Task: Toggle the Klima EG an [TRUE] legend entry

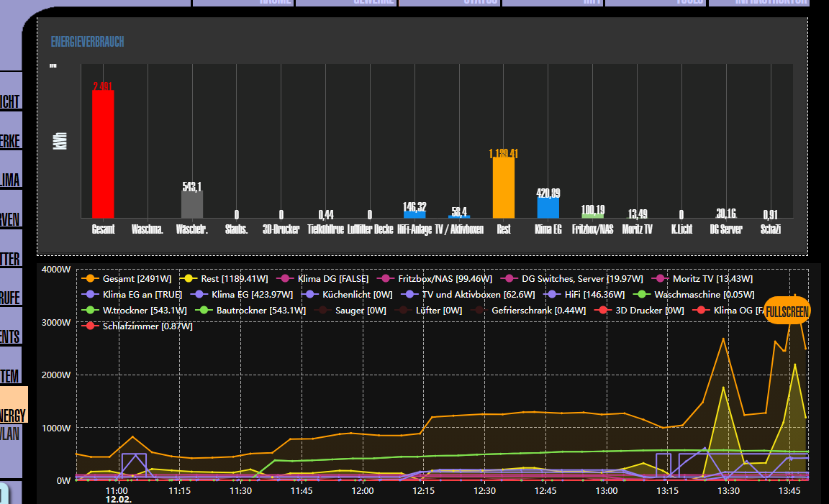Action: [x=132, y=294]
